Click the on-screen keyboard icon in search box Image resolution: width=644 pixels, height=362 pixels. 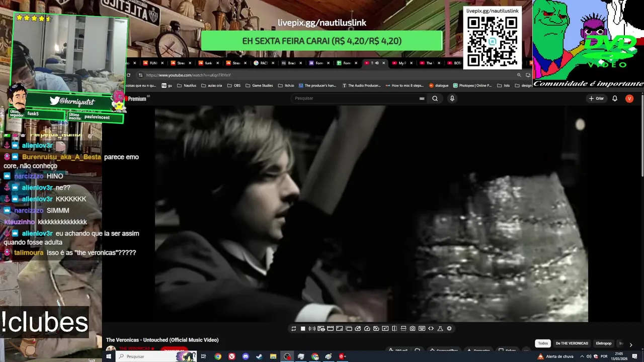(x=422, y=99)
